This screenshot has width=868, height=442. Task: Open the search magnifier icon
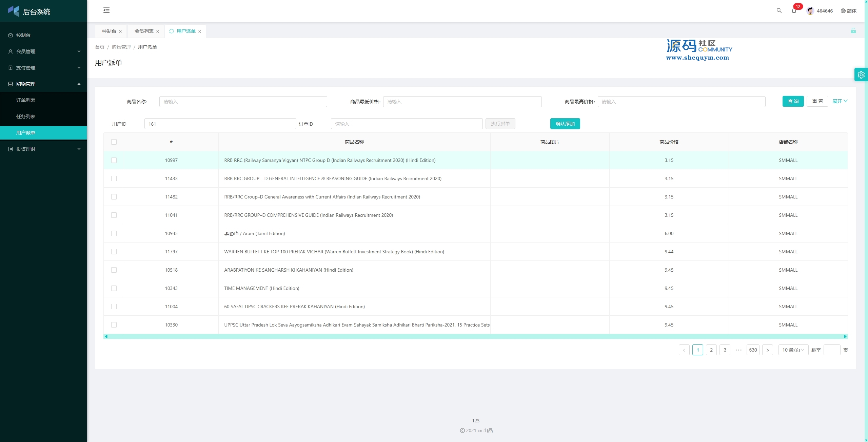tap(779, 10)
